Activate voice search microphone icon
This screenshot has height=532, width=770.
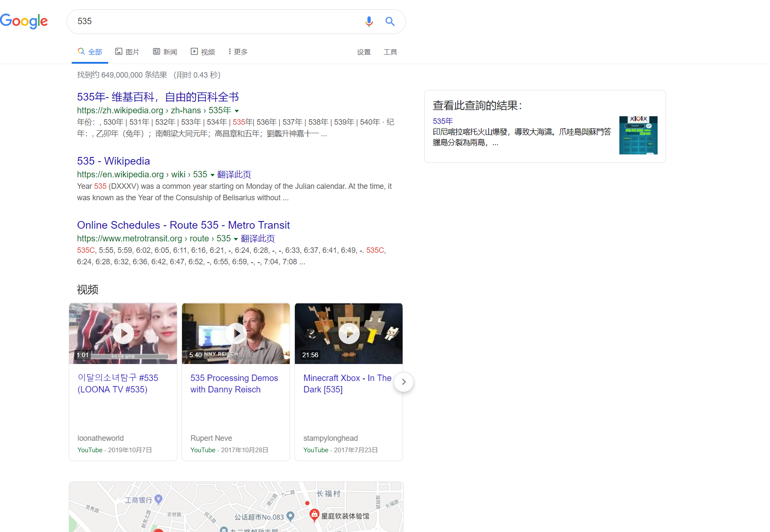[369, 21]
